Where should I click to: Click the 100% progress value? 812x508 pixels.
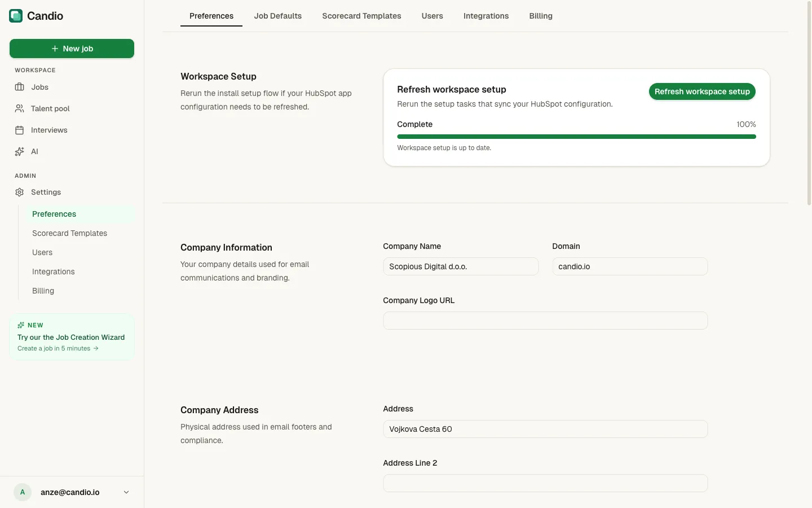click(x=746, y=124)
